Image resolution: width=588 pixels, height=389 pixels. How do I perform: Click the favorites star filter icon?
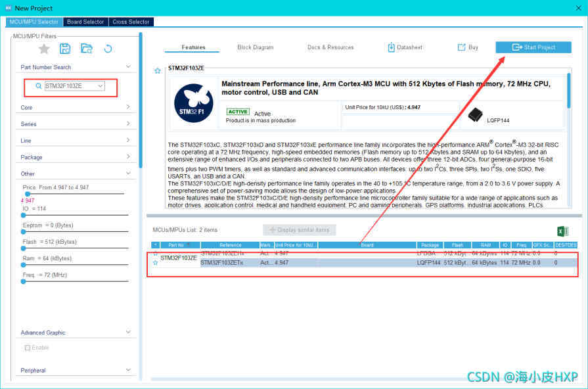click(x=44, y=49)
